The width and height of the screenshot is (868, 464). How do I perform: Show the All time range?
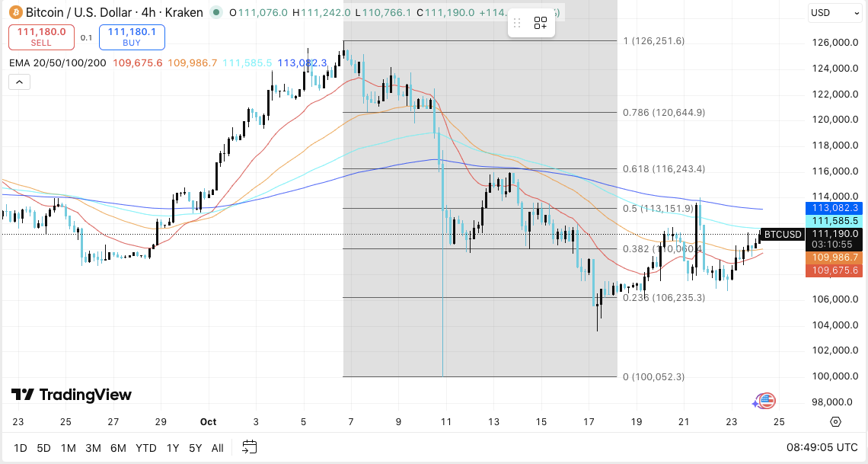point(218,448)
